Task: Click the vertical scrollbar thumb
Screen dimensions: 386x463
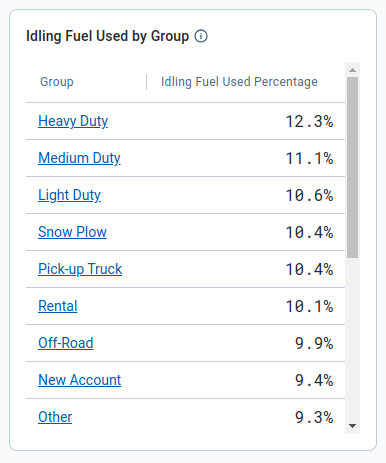Action: [352, 167]
